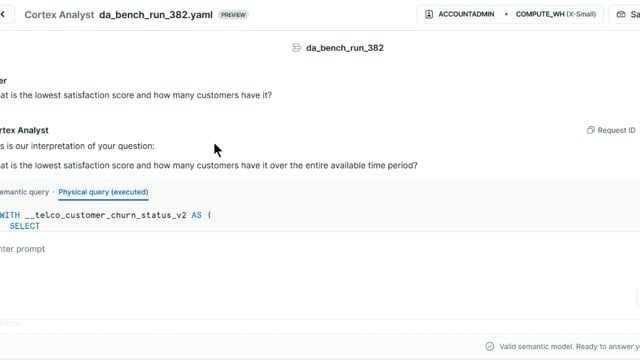Click the SELECT keyword in query code
Screen dimensions: 640x360
point(24,226)
